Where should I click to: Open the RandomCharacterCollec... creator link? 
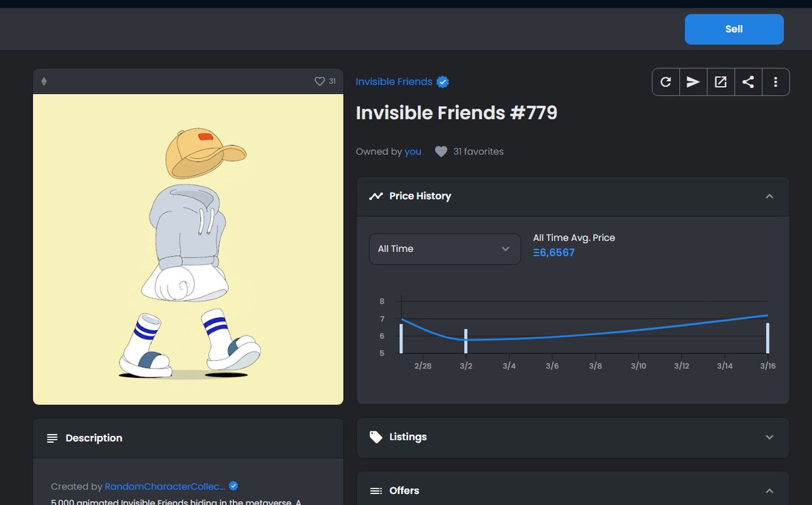164,487
